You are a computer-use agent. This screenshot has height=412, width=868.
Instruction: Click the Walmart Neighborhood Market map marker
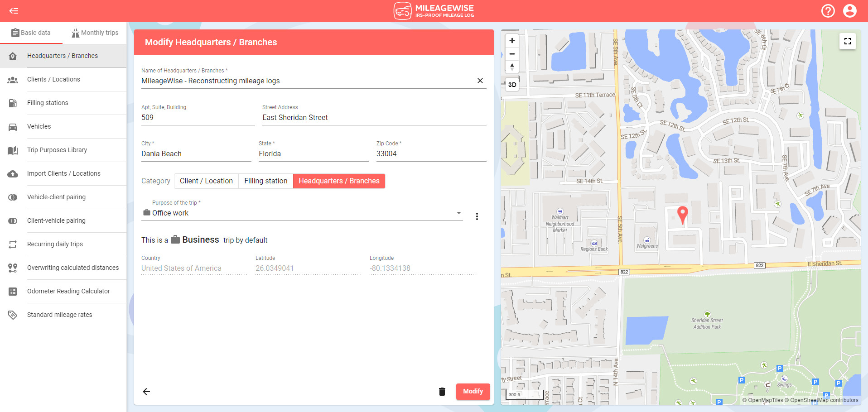pos(560,211)
